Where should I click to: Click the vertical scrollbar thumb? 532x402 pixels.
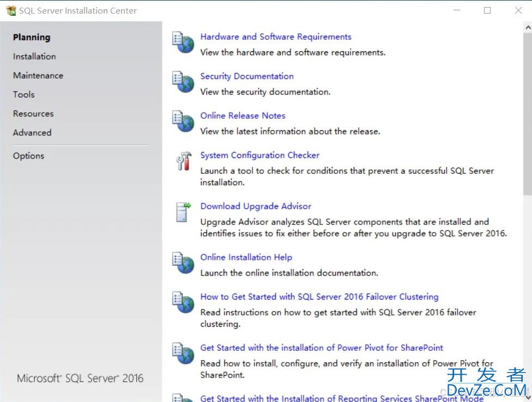tap(528, 114)
